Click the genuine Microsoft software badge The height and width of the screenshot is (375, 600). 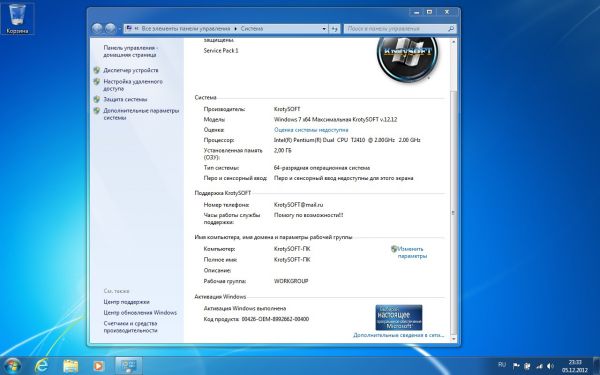[x=399, y=317]
